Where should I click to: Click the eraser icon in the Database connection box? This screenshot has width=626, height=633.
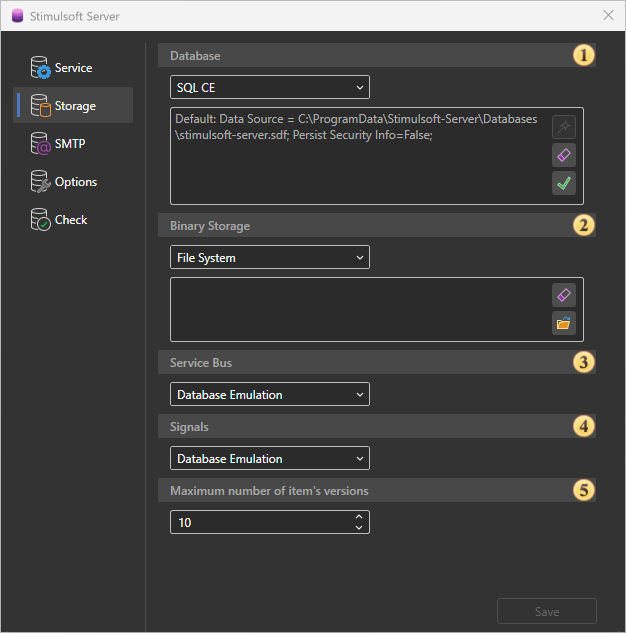pyautogui.click(x=564, y=155)
